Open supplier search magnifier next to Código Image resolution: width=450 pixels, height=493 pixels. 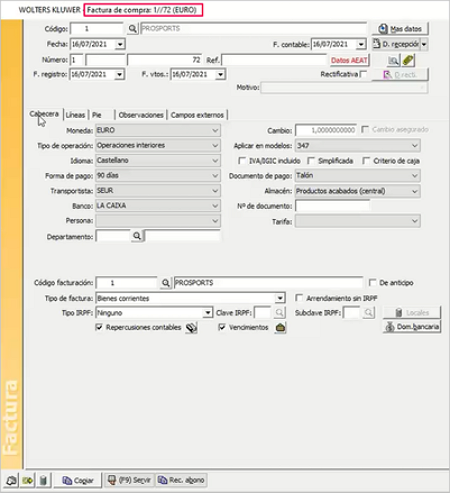click(132, 29)
